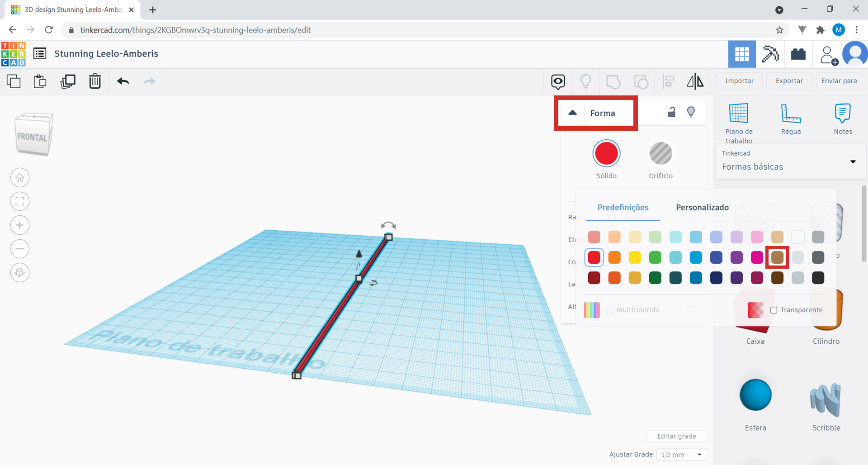Pick the green color swatch
The image size is (868, 465).
tap(655, 257)
